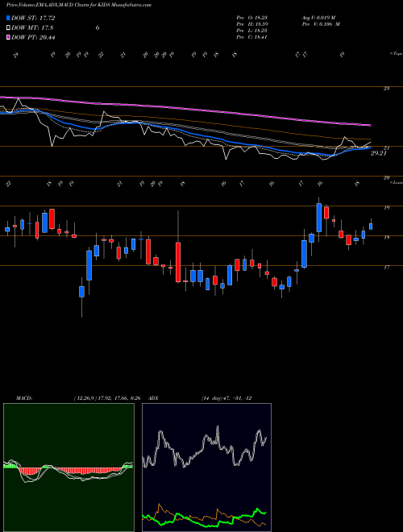Screen dimensions: 403x532
Task: Click the 'Pre V: 0.106 M' value
Action: [320, 24]
